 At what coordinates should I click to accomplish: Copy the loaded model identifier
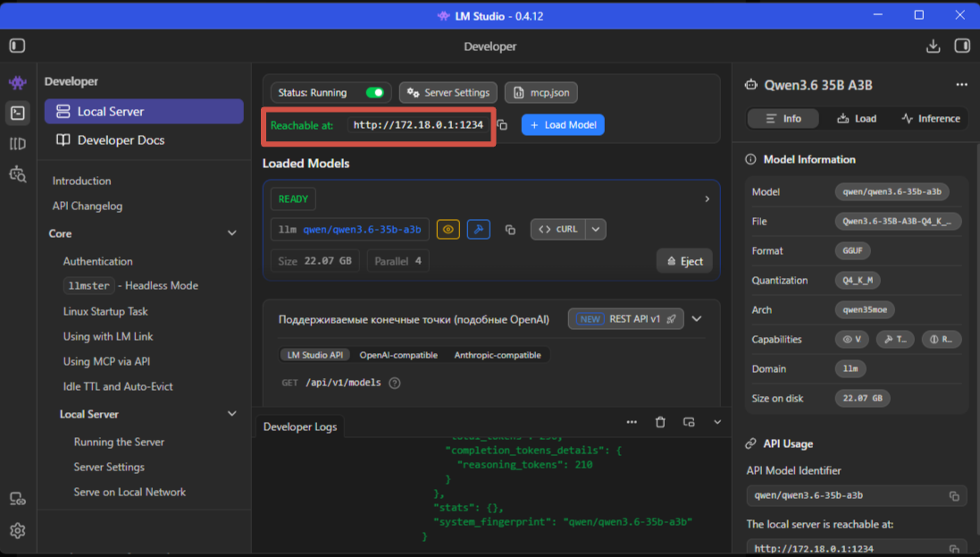coord(510,230)
